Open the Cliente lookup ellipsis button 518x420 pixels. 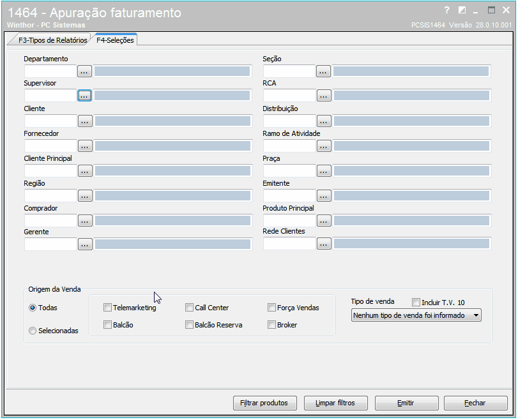[85, 121]
